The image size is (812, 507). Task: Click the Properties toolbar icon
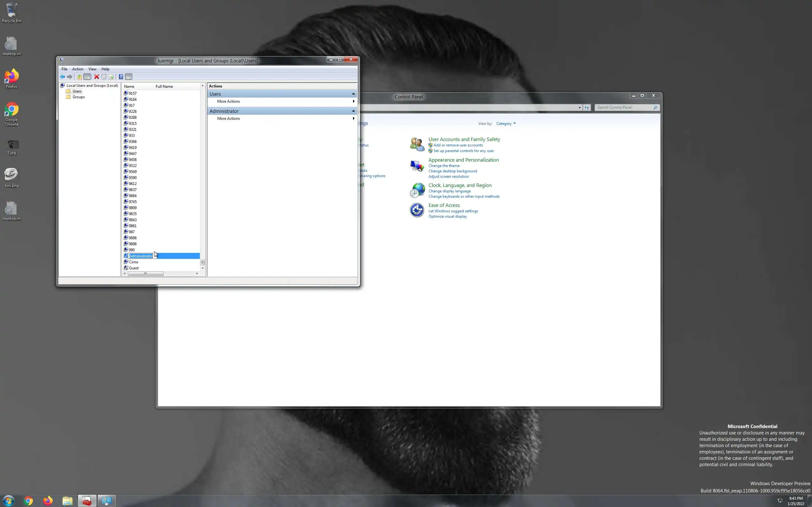tap(104, 77)
